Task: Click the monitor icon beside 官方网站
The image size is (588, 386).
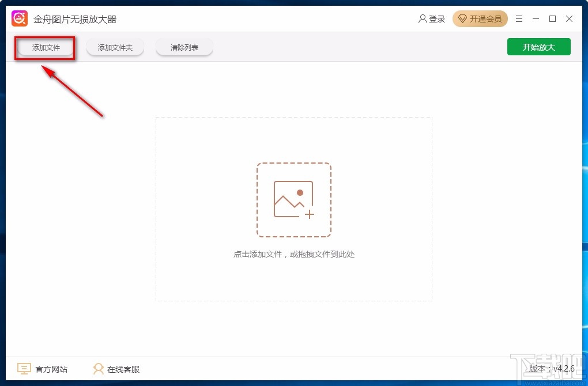Action: point(23,368)
